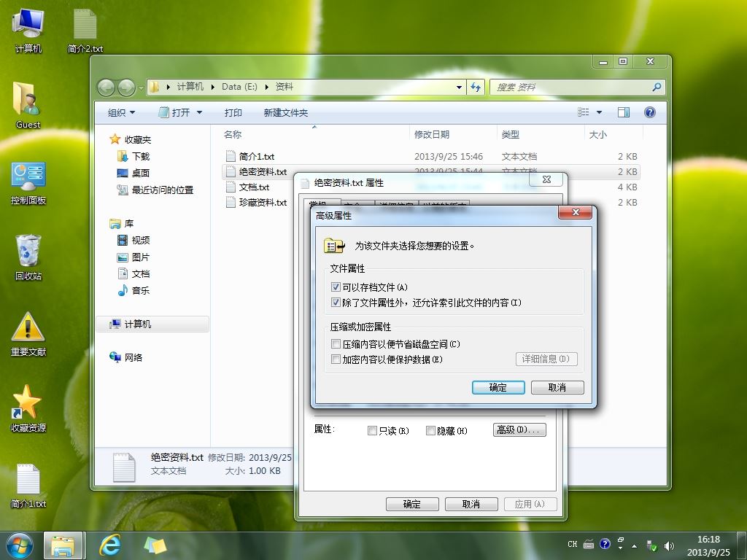Launch Internet Explorer from taskbar

tap(110, 545)
